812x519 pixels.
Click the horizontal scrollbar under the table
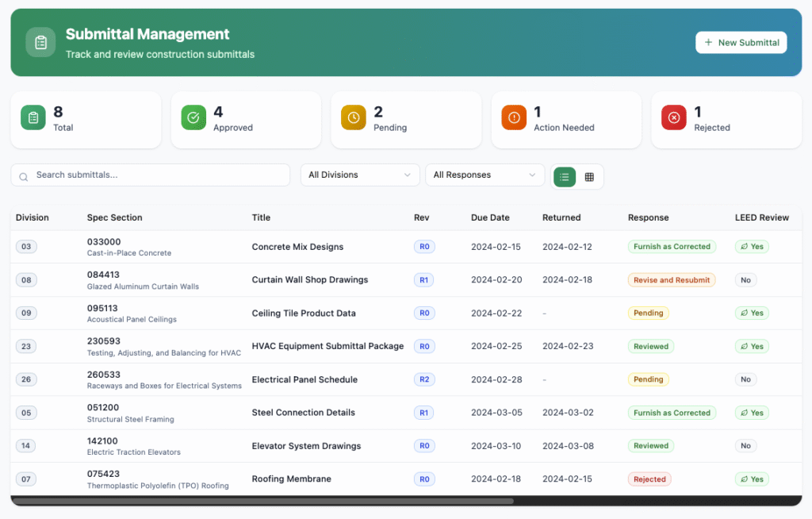pyautogui.click(x=263, y=502)
